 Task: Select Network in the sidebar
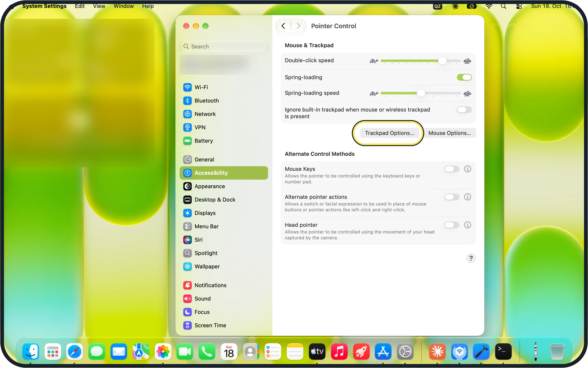coord(224,114)
